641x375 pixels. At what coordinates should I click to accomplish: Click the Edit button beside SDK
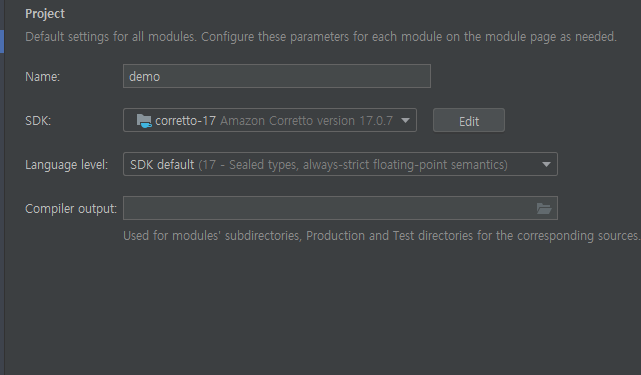click(x=469, y=121)
